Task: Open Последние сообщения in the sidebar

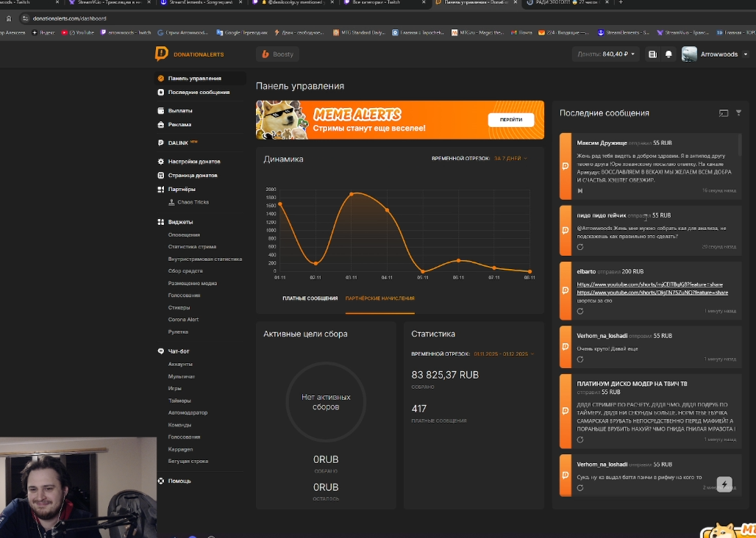Action: pos(199,92)
